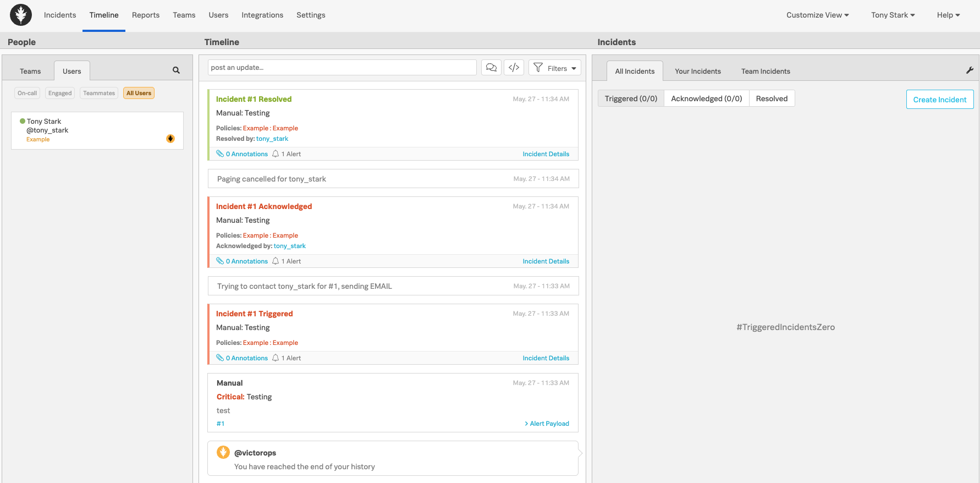The height and width of the screenshot is (483, 980).
Task: Open the Users top navigation item
Action: 218,15
